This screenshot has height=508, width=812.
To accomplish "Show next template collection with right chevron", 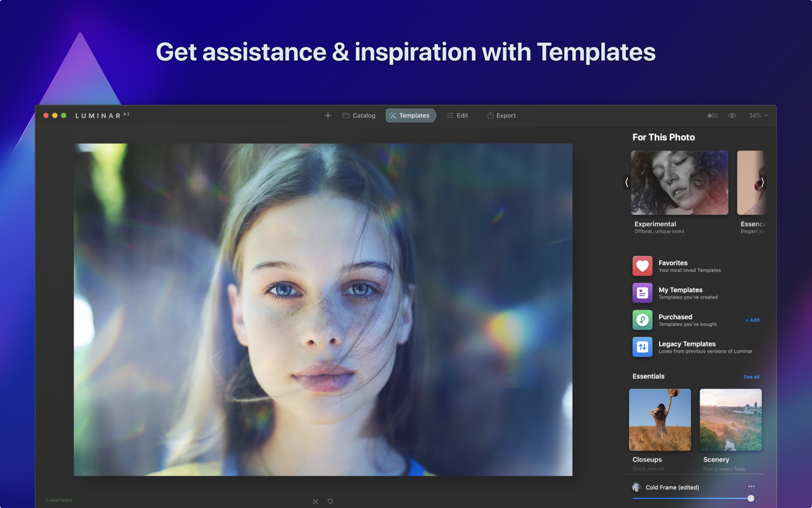I will pyautogui.click(x=762, y=182).
